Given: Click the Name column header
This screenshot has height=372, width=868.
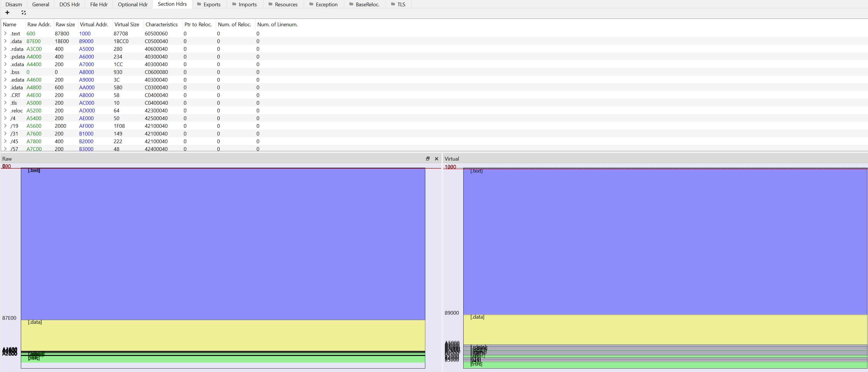Looking at the screenshot, I should pos(13,24).
